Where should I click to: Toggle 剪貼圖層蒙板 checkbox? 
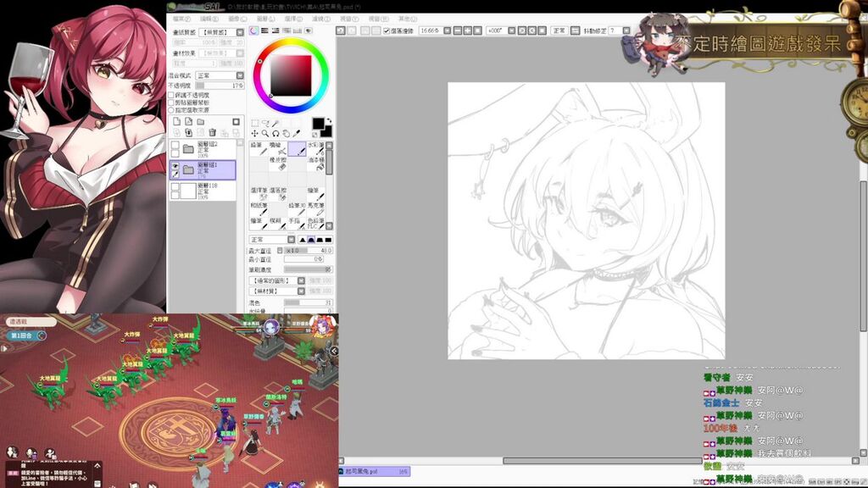(171, 103)
